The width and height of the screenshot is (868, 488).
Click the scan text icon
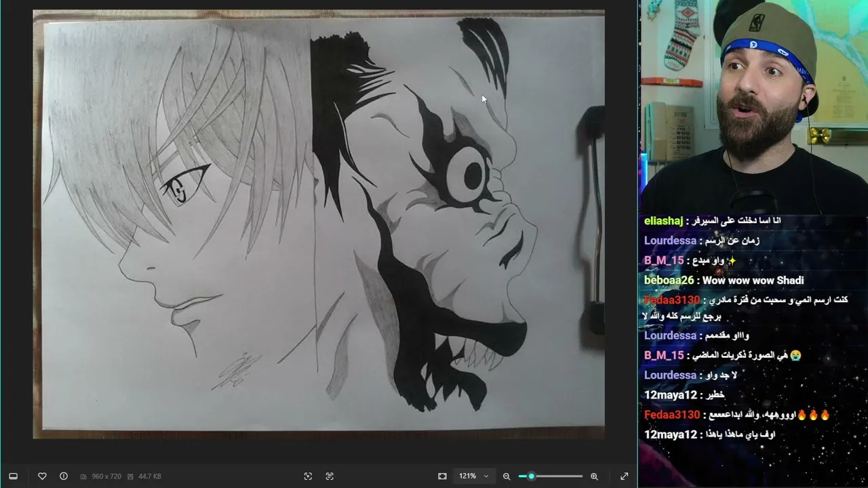coord(330,476)
